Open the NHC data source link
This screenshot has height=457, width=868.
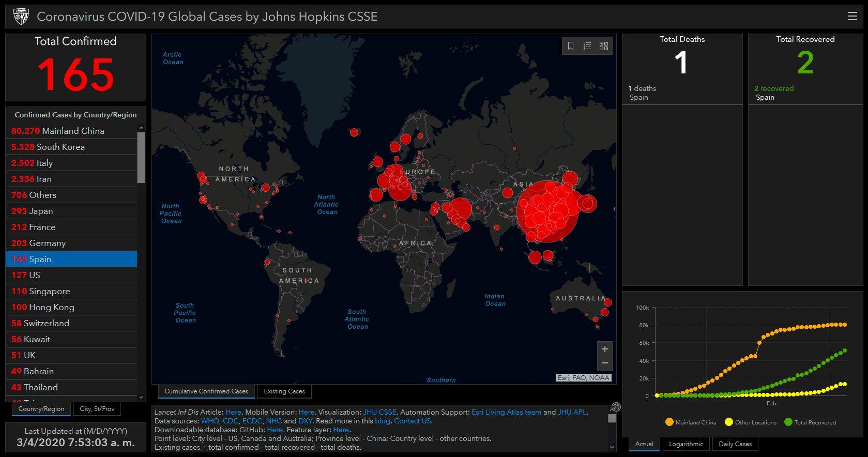pos(274,421)
